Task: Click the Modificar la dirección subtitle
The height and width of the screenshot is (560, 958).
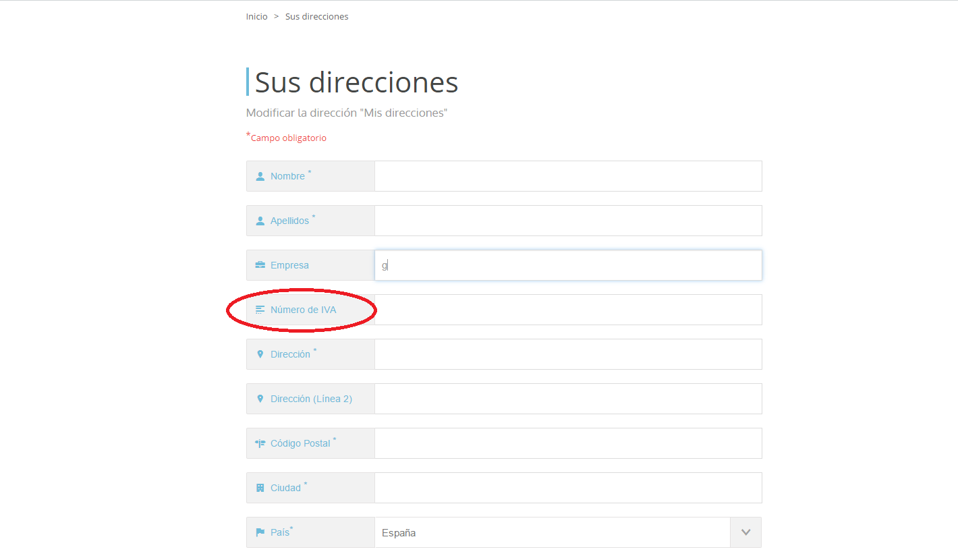Action: 347,113
